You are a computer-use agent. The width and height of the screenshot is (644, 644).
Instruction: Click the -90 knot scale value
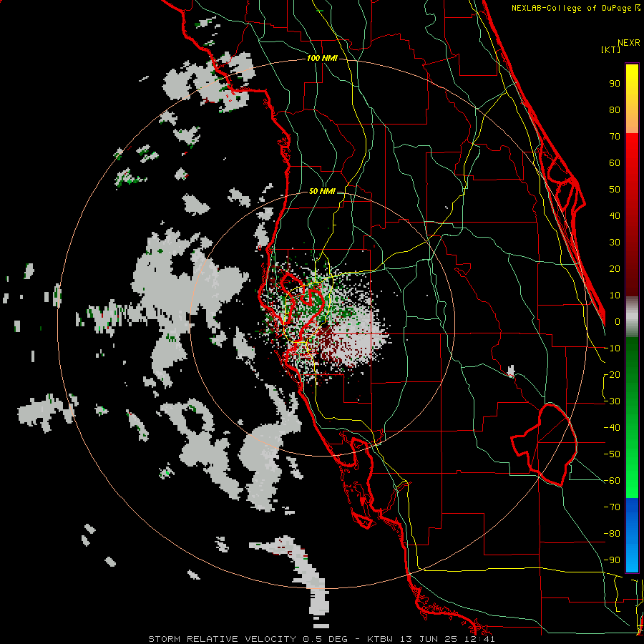[x=612, y=560]
